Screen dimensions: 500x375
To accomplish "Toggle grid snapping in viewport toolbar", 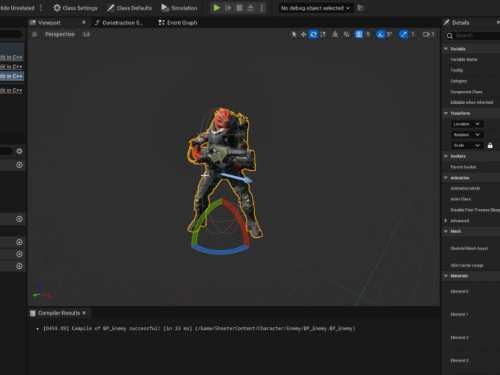I will 359,34.
